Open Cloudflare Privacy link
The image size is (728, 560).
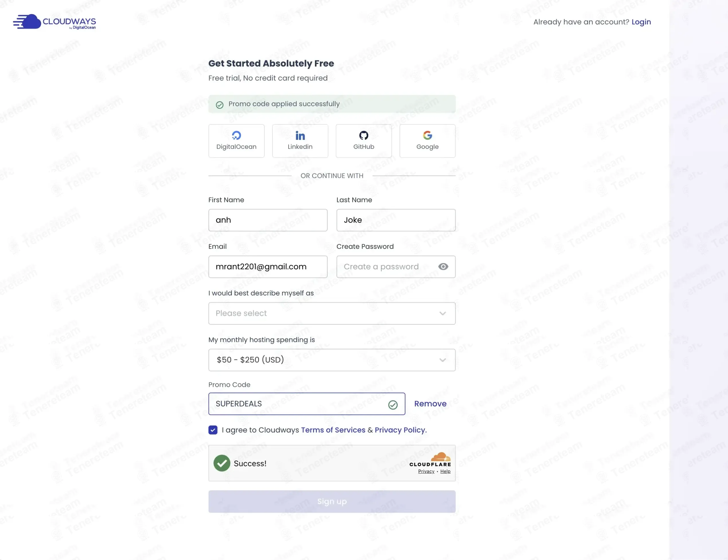[426, 471]
